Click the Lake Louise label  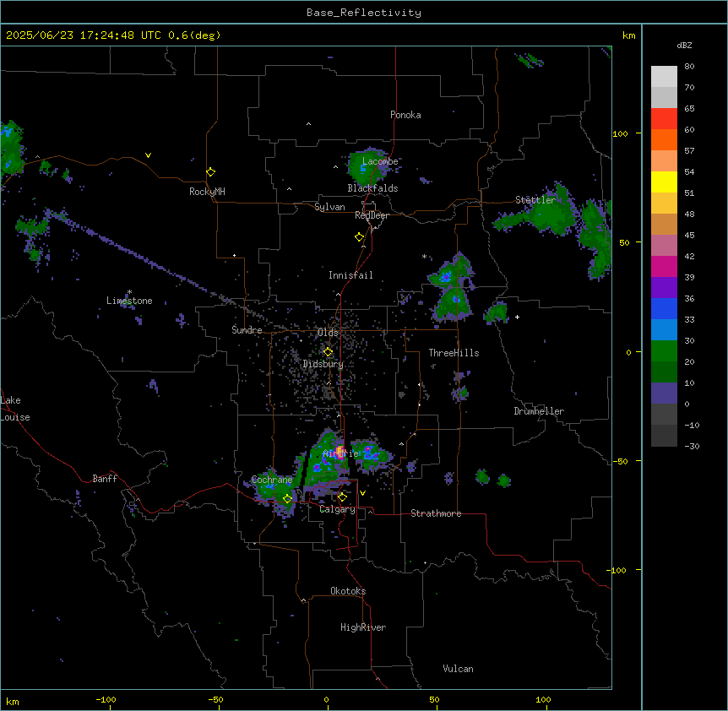pyautogui.click(x=15, y=409)
